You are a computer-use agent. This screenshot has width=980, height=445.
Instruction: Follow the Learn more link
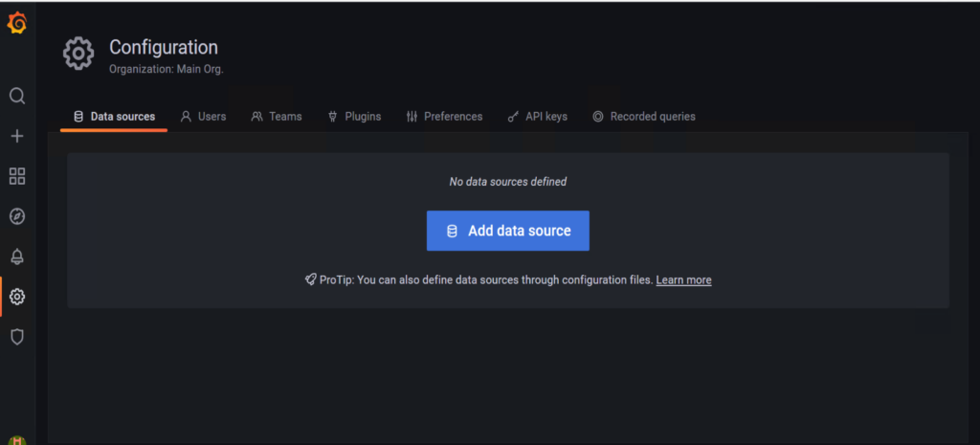tap(683, 280)
